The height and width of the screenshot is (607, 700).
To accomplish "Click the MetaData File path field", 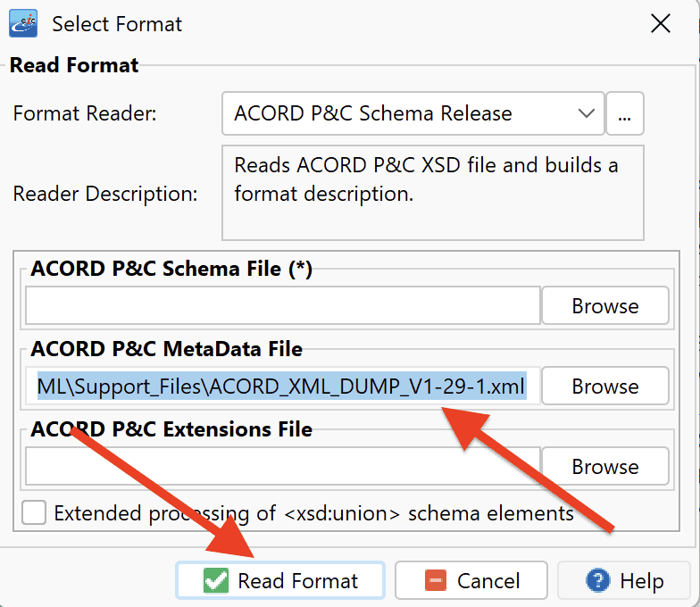I will (282, 386).
